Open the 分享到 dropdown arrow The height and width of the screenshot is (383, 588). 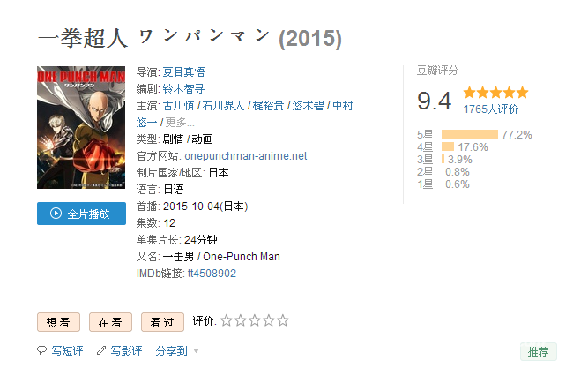point(196,351)
